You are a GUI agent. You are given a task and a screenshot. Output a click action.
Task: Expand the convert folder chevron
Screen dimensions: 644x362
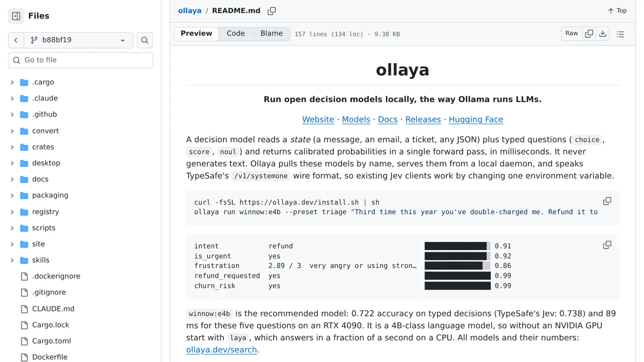coord(12,131)
